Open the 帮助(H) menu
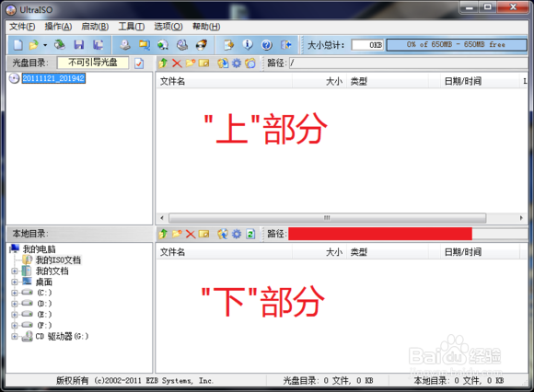This screenshot has height=392, width=534. coord(206,27)
